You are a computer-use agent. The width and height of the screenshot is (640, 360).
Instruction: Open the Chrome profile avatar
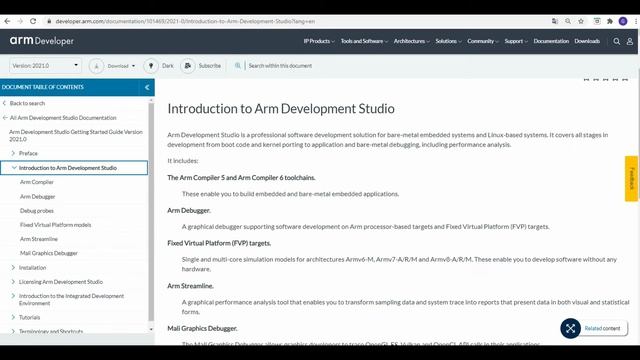pos(623,21)
